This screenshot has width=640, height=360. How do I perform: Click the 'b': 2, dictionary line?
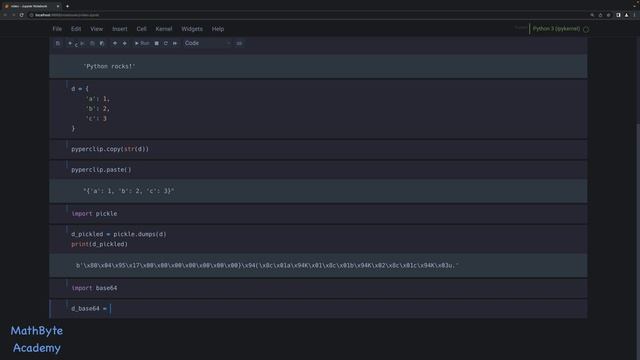click(x=98, y=109)
